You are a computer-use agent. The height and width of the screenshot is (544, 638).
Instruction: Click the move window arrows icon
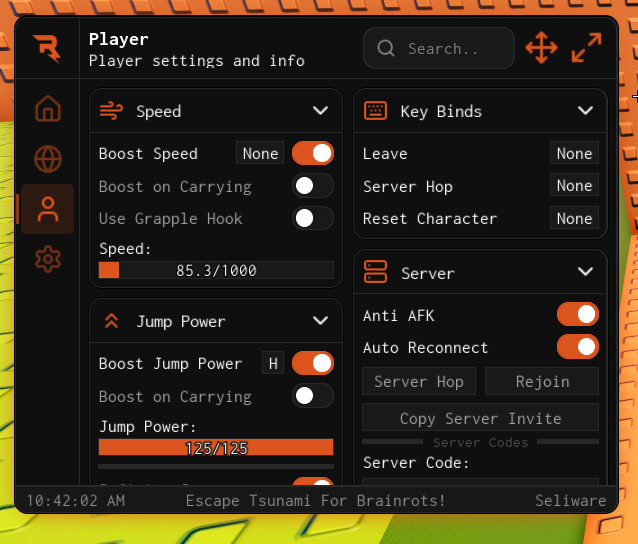coord(541,48)
